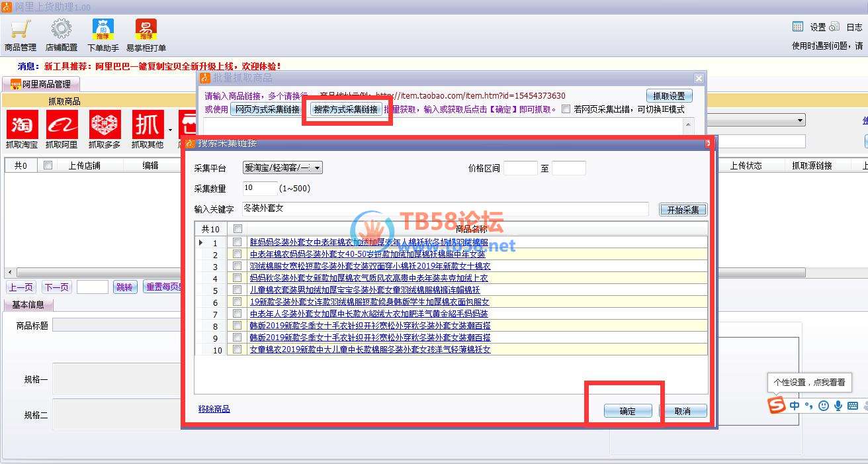The width and height of the screenshot is (868, 464).
Task: Open link 羽绒棉服女宽松短款冬装外套
Action: point(370,266)
